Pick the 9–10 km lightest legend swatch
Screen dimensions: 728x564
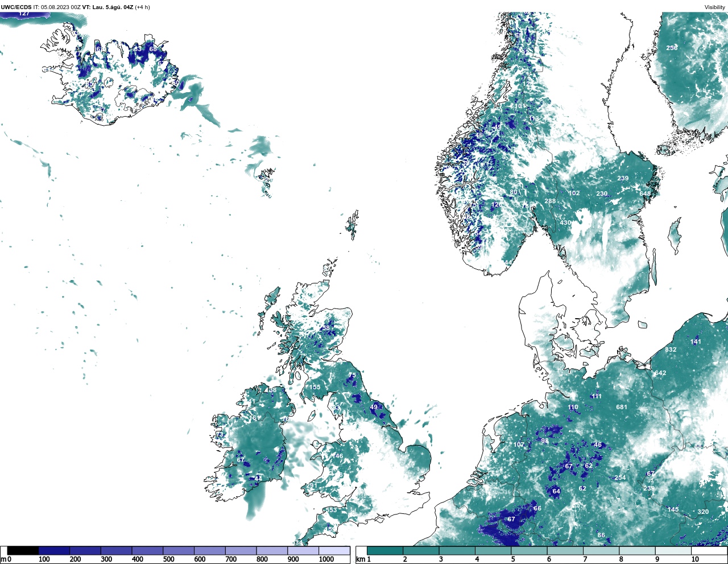(x=673, y=550)
